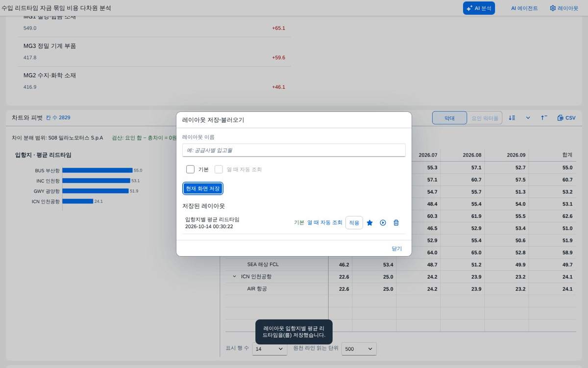
Task: Click the AIR 항공 row label
Action: [257, 289]
